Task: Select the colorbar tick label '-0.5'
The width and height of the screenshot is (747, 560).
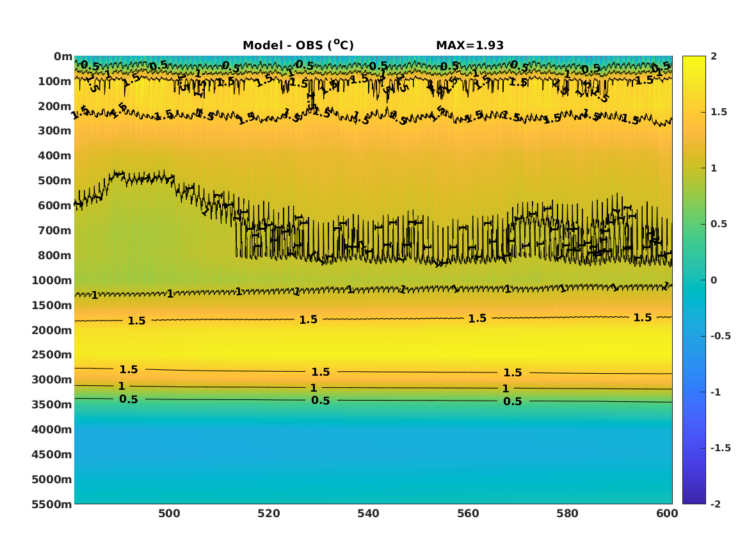Action: pyautogui.click(x=720, y=336)
